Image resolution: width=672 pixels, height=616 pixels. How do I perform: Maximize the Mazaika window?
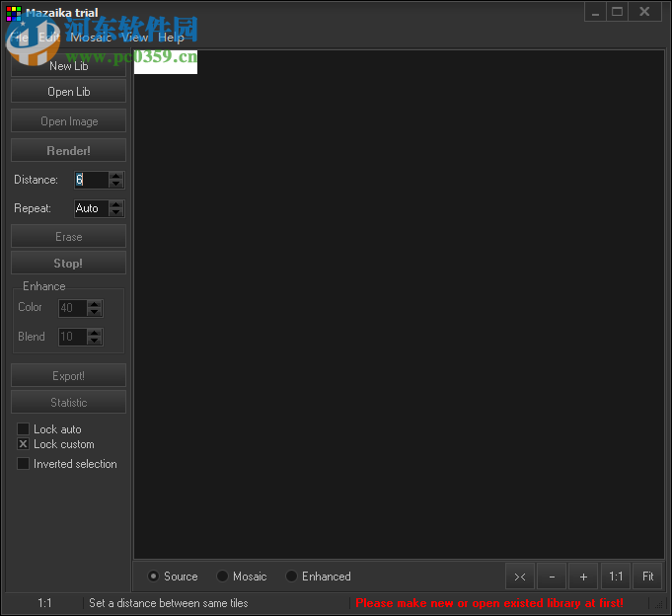click(x=617, y=12)
